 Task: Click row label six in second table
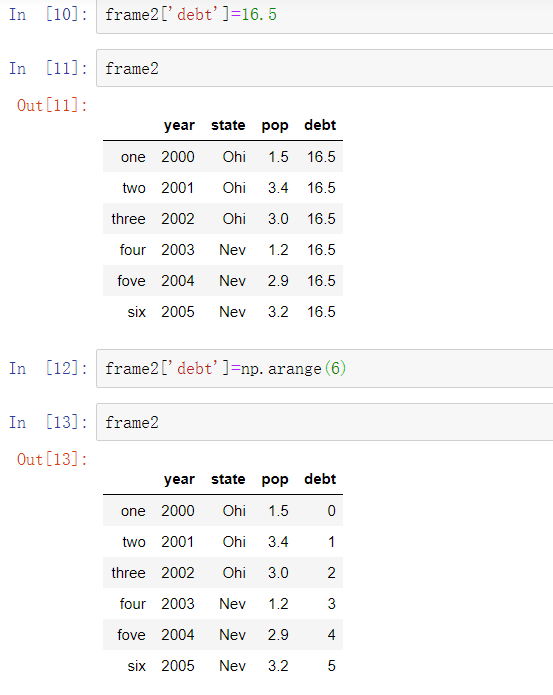pyautogui.click(x=136, y=666)
